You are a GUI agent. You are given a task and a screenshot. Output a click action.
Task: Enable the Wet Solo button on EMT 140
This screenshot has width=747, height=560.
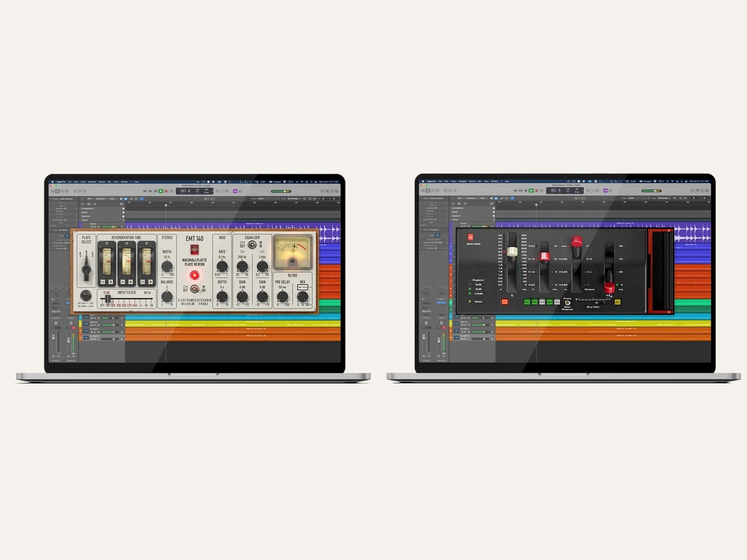click(x=303, y=287)
